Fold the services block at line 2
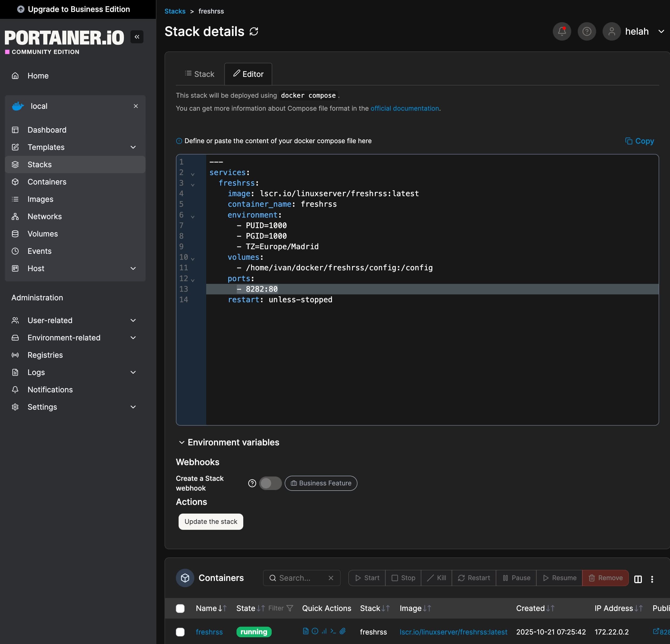This screenshot has width=670, height=644. coord(193,174)
